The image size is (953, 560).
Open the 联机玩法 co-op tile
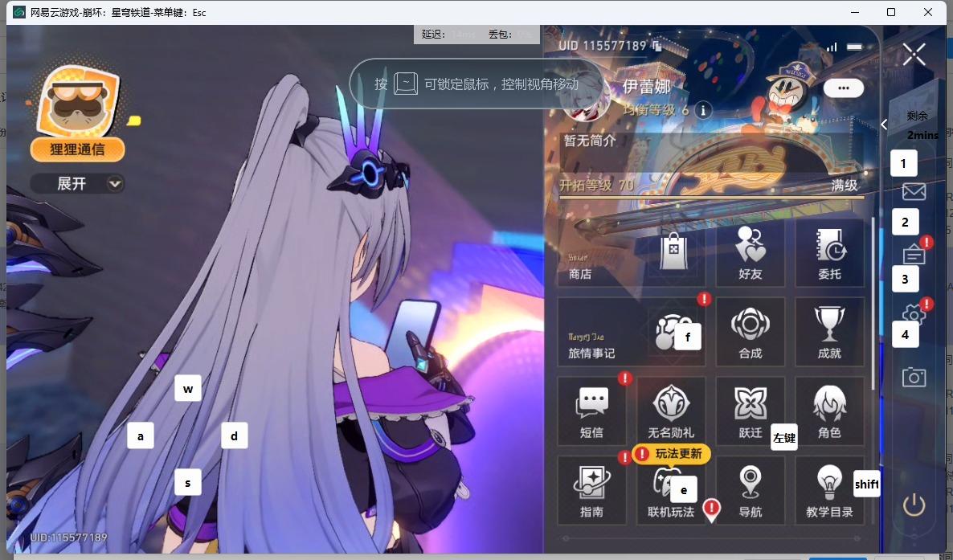[670, 490]
